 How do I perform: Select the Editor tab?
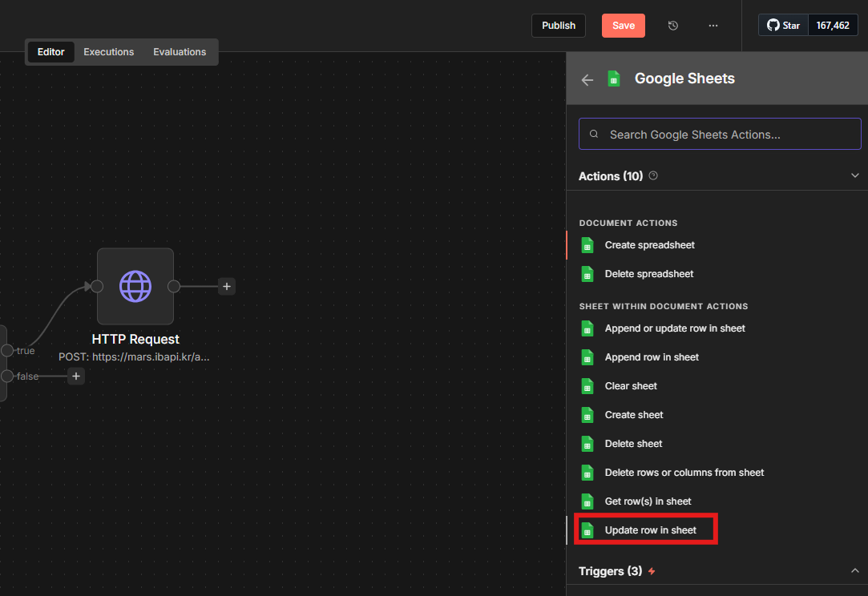point(51,52)
